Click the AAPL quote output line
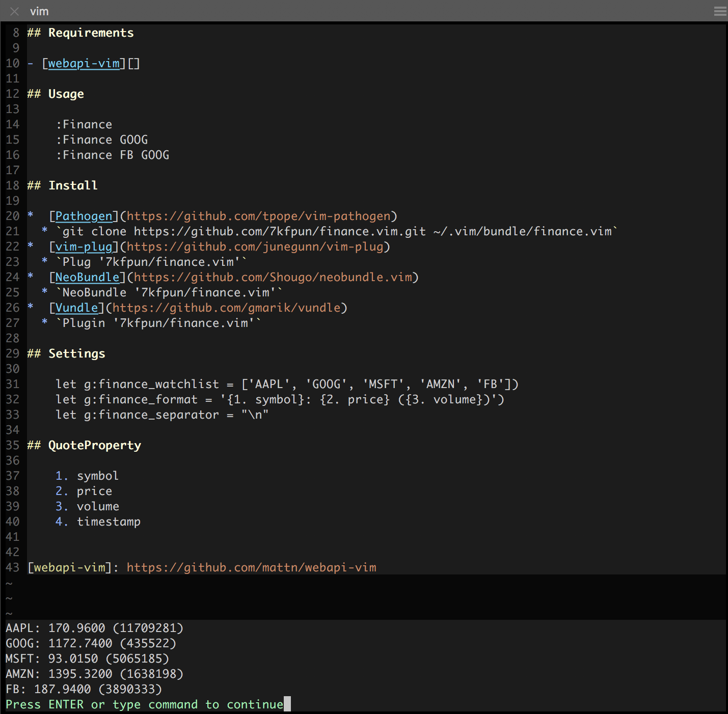Image resolution: width=728 pixels, height=714 pixels. point(94,628)
